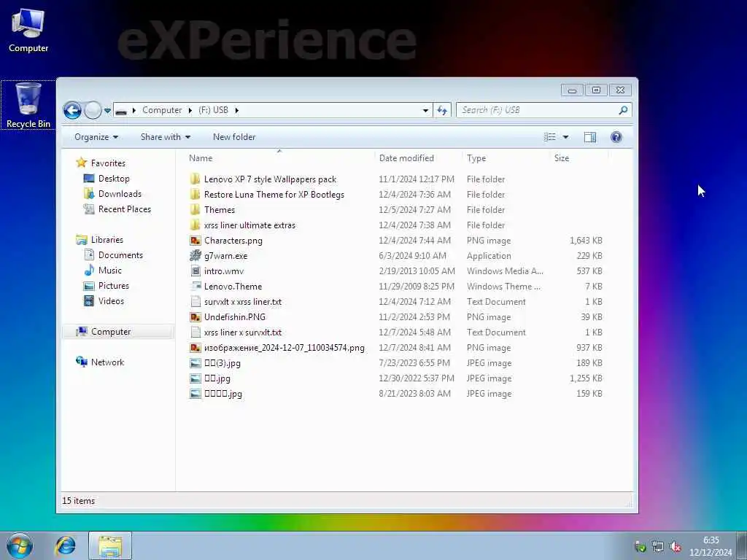Viewport: 747px width, 560px height.
Task: Select the intro.wmv video file icon
Action: coord(195,271)
